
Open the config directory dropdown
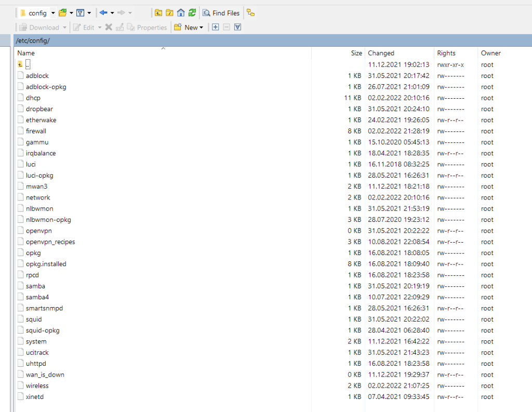53,13
